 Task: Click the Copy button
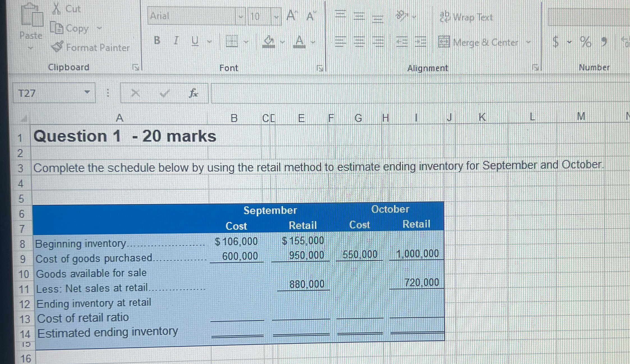pos(70,28)
